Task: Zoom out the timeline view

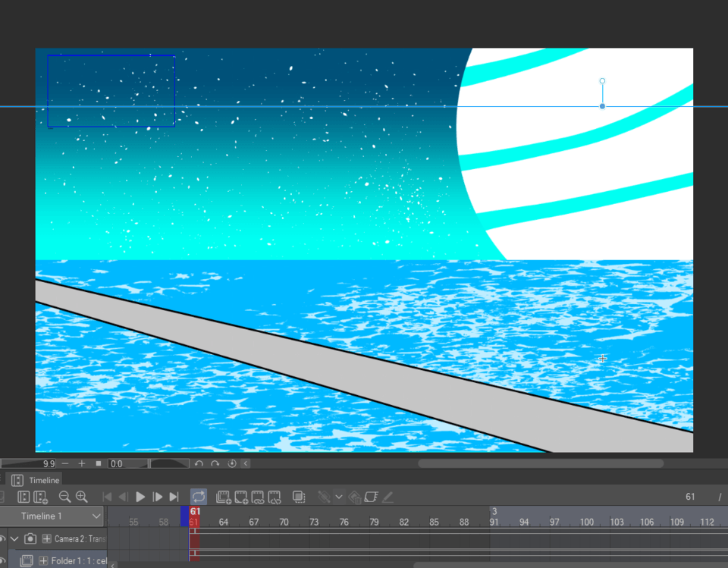Action: pos(65,497)
